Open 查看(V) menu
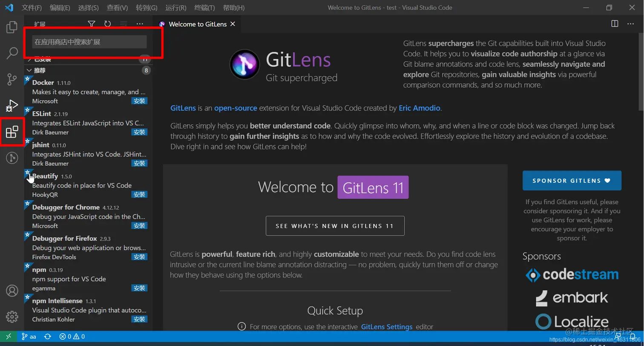This screenshot has width=644, height=346. click(117, 8)
